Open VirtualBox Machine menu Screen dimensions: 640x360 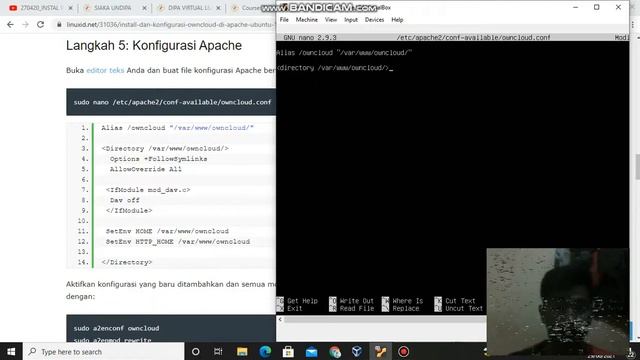tap(307, 20)
